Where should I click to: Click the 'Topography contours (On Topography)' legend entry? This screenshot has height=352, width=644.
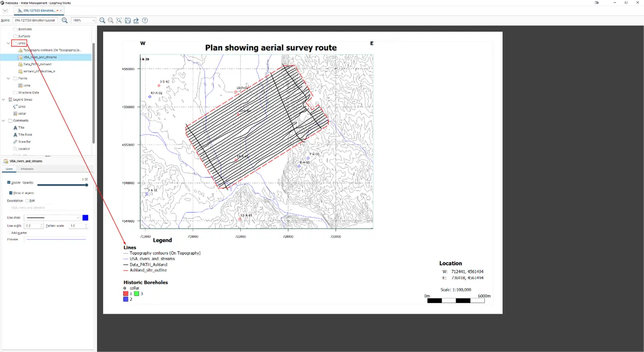click(x=165, y=253)
